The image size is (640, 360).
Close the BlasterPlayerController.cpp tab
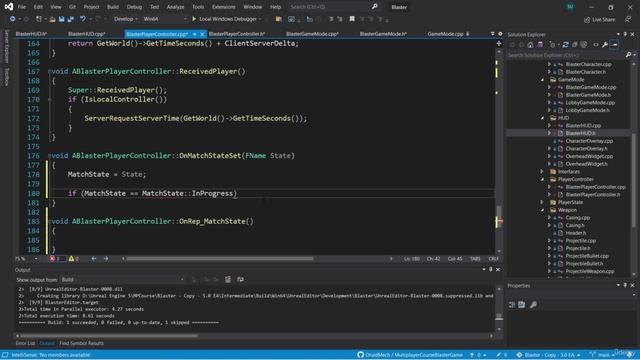click(202, 34)
